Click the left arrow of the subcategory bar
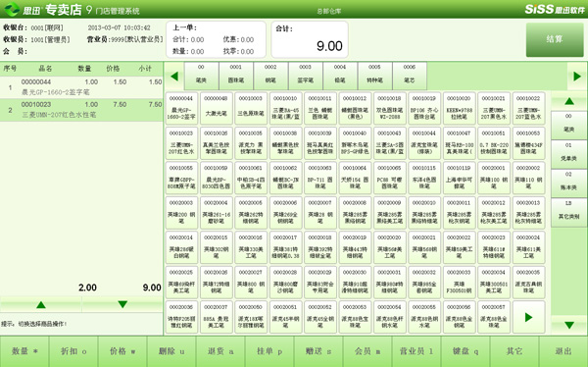Screen dimensions: 588x367 [174, 77]
